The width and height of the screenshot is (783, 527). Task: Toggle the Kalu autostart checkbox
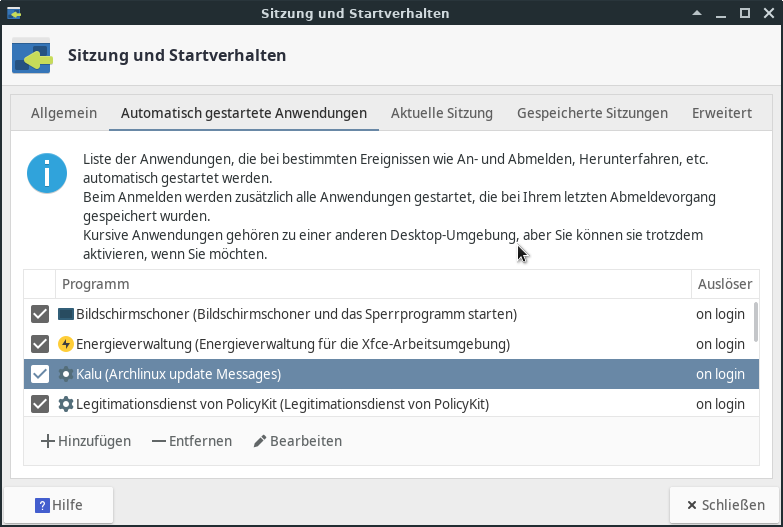(x=40, y=374)
